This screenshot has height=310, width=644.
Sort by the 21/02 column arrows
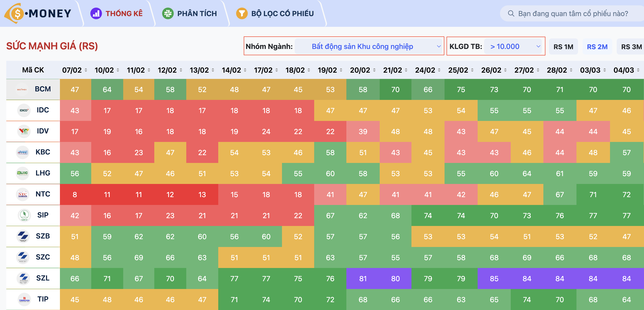(406, 70)
